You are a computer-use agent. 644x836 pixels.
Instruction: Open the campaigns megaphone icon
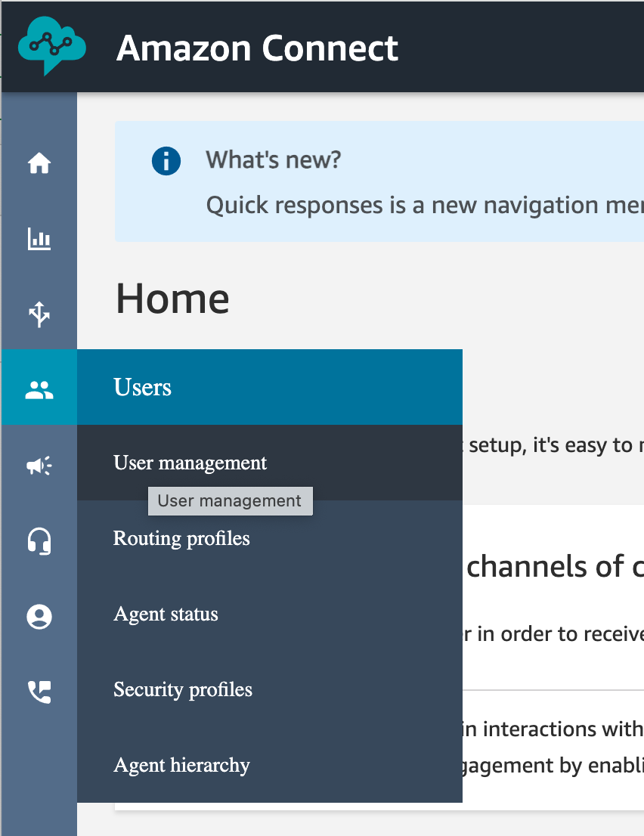[39, 466]
